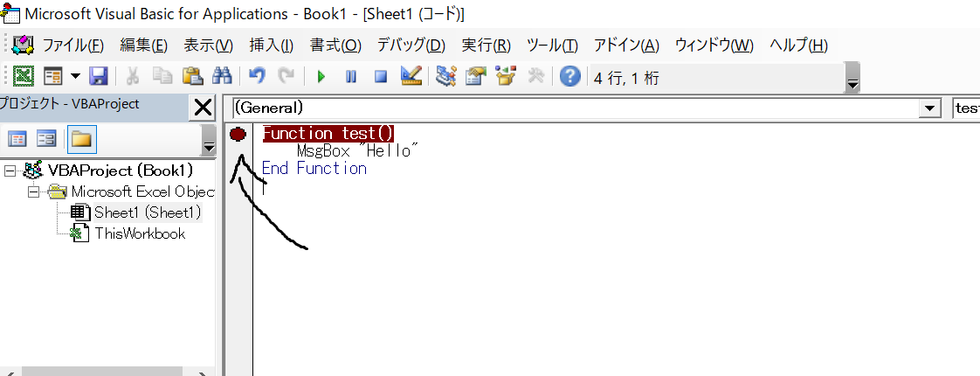This screenshot has width=980, height=376.
Task: Open the Toolbox icon
Action: click(x=536, y=77)
